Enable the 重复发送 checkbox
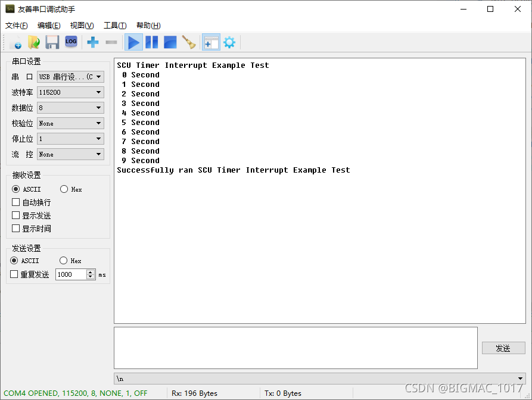 [x=30, y=274]
